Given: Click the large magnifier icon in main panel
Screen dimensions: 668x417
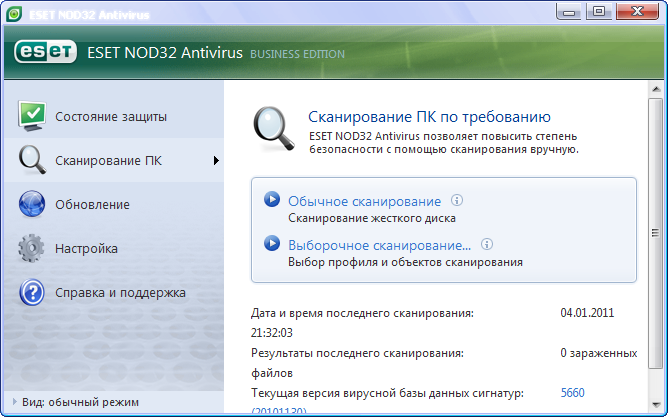Looking at the screenshot, I should pos(274,129).
